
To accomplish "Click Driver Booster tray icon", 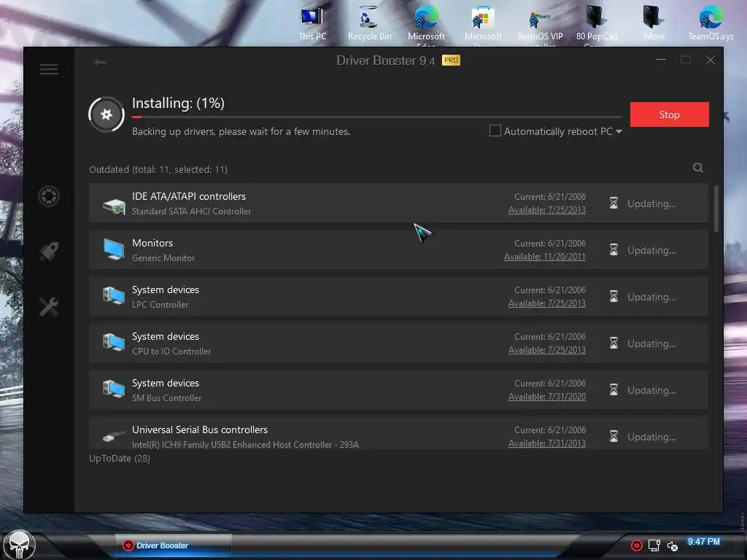I will [x=636, y=545].
